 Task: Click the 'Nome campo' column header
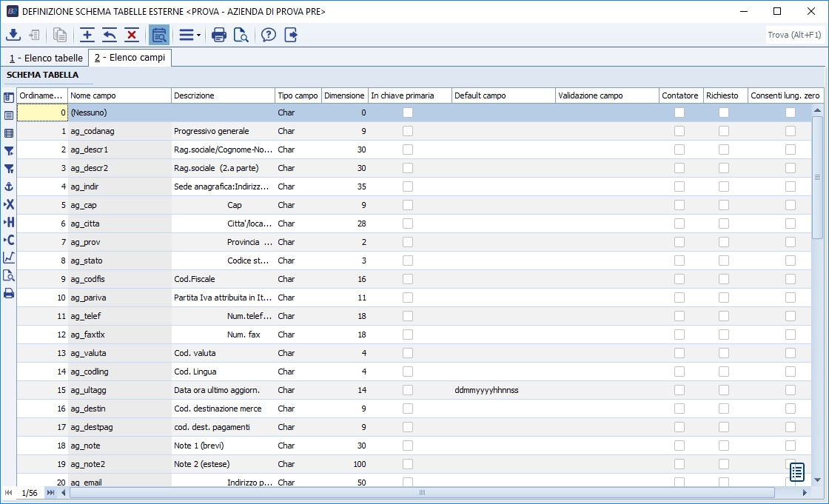[x=118, y=95]
